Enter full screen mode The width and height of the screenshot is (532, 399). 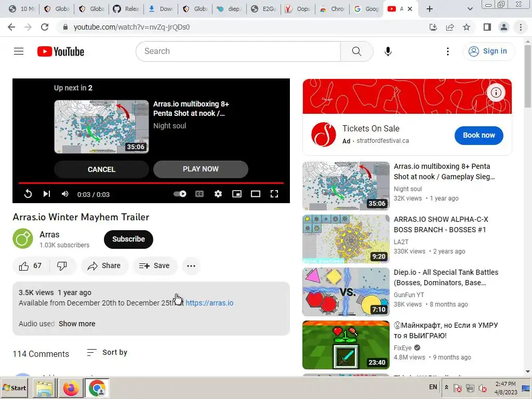(274, 194)
